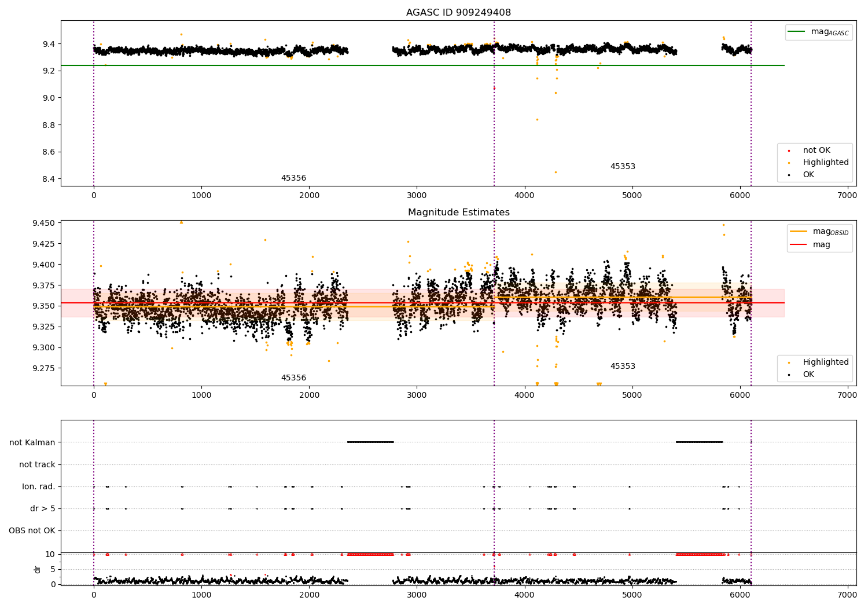Select the 45353 annotation in top panel
The width and height of the screenshot is (868, 608).
(x=623, y=167)
